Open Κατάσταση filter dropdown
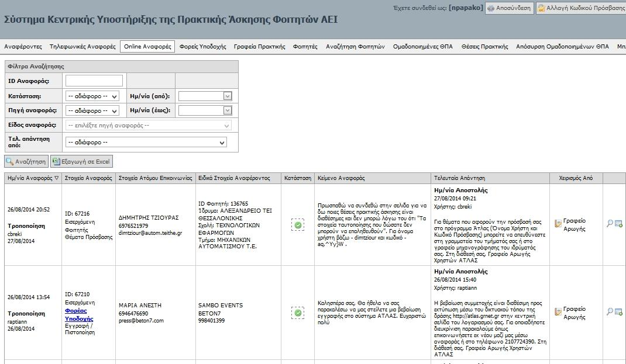 (x=92, y=96)
